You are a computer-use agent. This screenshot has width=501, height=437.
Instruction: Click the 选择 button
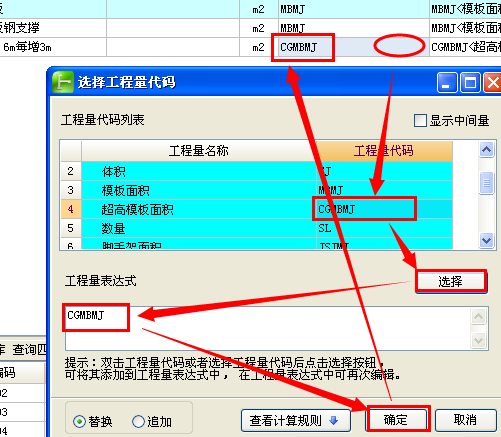(451, 281)
